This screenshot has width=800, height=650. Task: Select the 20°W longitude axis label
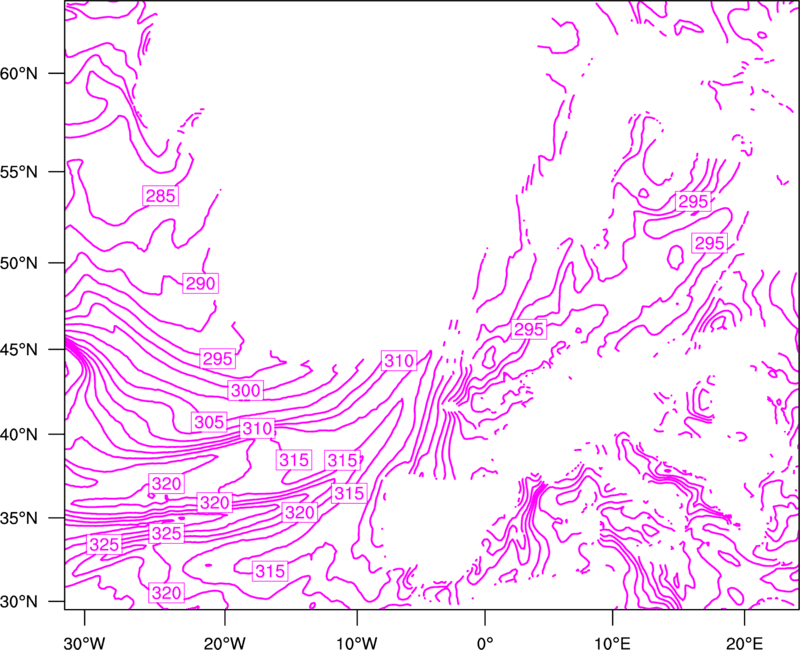point(225,643)
